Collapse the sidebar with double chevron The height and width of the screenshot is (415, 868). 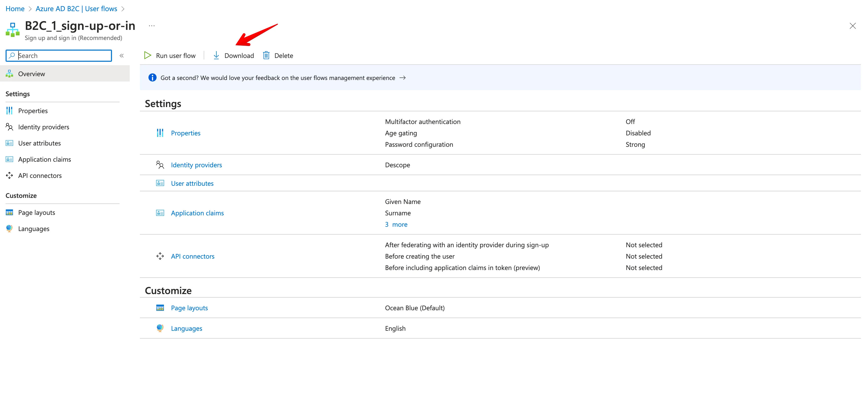tap(122, 55)
